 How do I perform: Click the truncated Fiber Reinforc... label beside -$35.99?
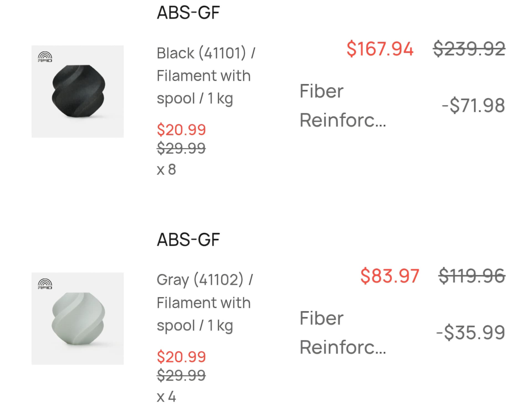tap(343, 332)
